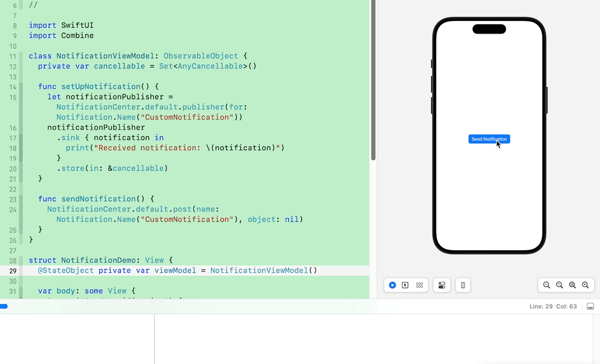
Task: Click line number 11 in the gutter
Action: 13,57
